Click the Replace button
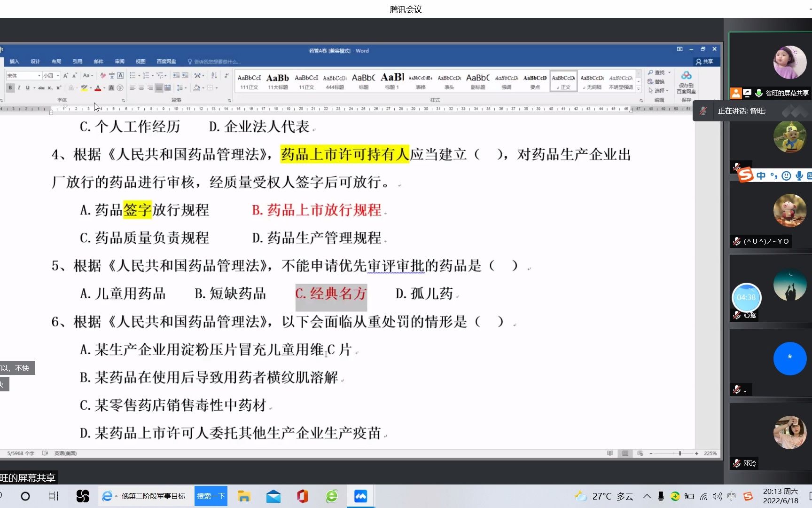 click(x=657, y=81)
